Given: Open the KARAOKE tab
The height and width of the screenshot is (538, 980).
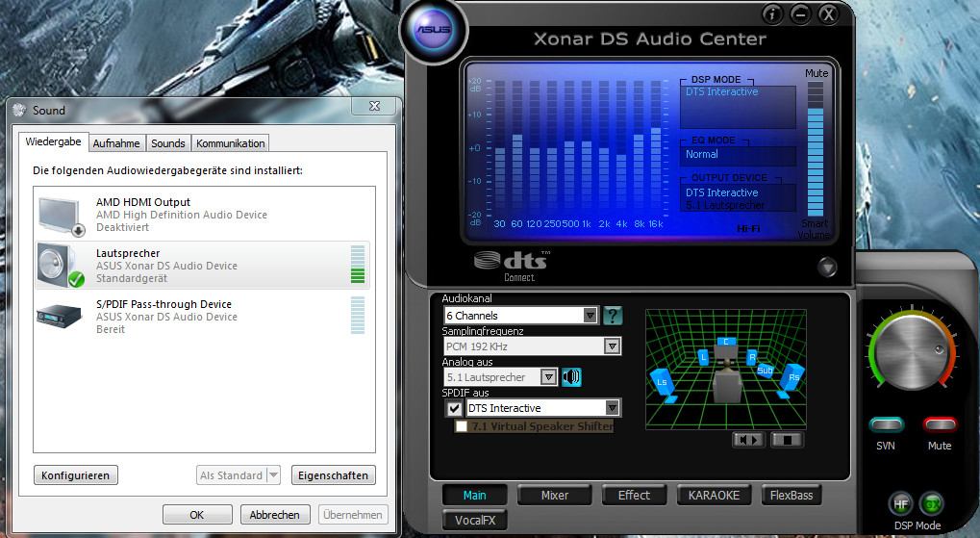Looking at the screenshot, I should [x=714, y=496].
